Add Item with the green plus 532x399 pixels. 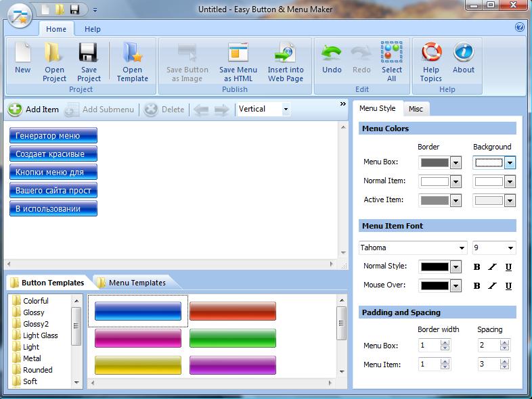(34, 110)
